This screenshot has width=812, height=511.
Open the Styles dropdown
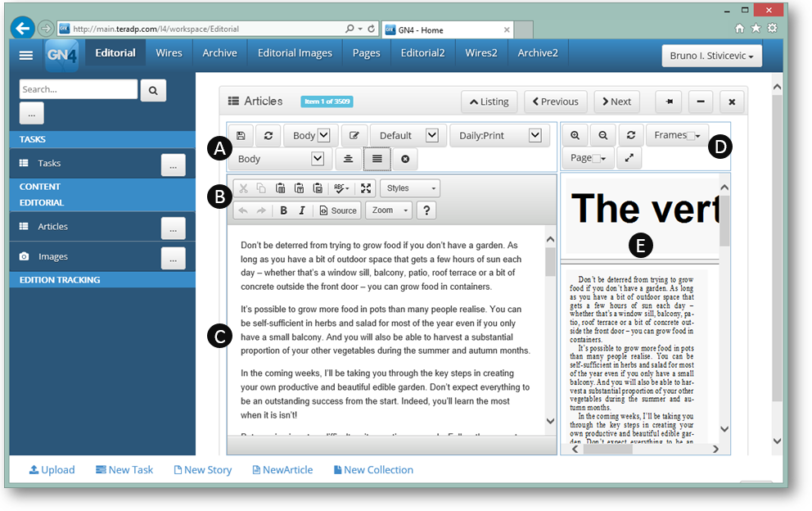(410, 188)
